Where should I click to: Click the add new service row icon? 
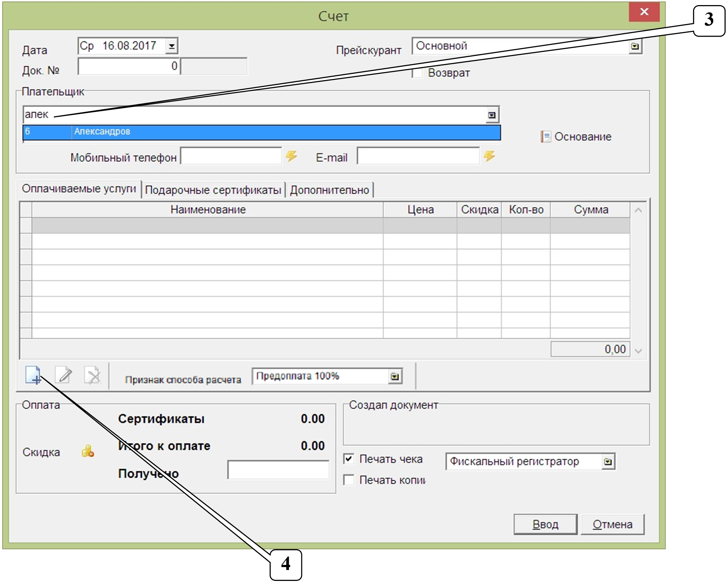tap(33, 375)
